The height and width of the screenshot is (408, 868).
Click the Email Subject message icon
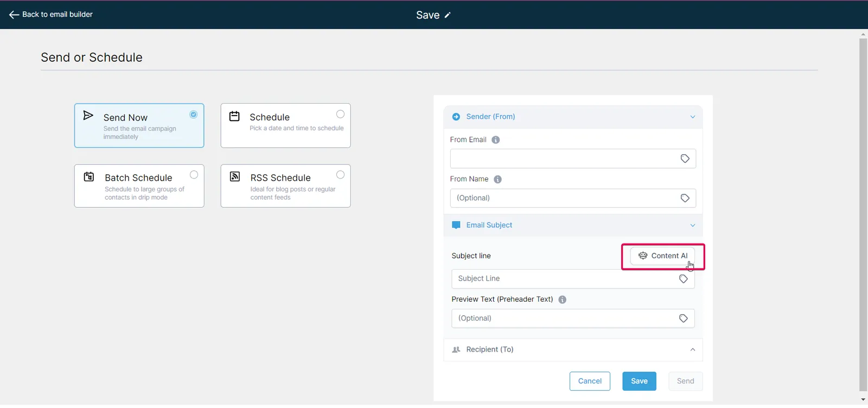(x=456, y=225)
